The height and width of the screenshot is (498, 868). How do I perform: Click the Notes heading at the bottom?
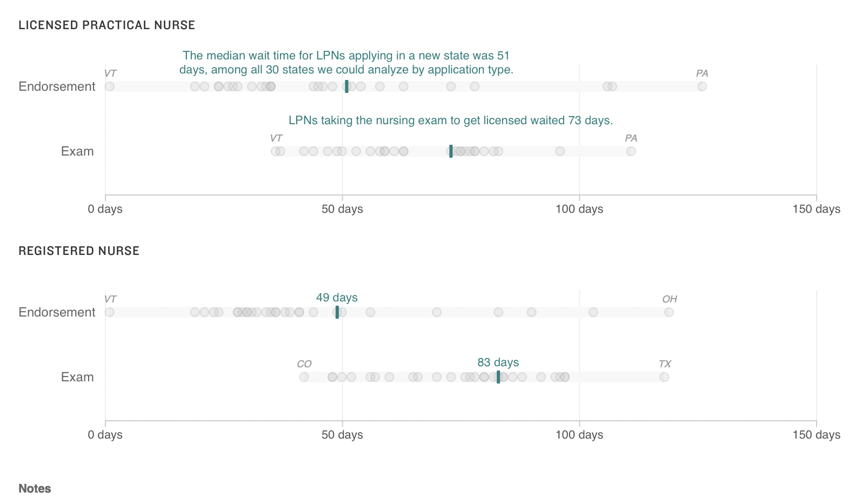pos(35,488)
